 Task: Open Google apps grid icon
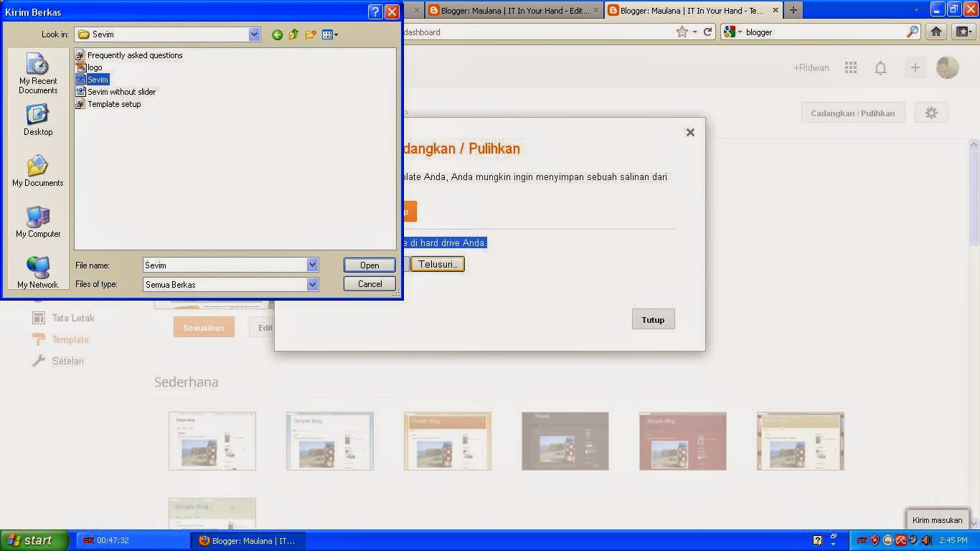[x=851, y=67]
